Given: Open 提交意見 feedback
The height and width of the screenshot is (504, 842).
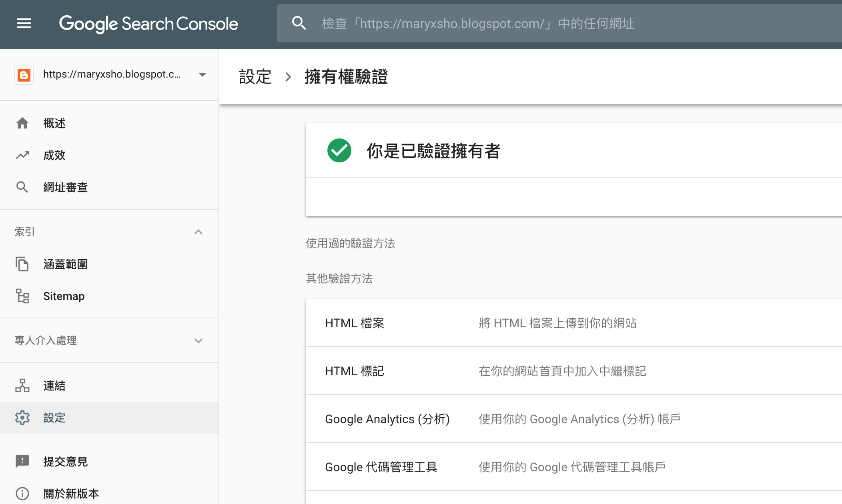Looking at the screenshot, I should [66, 462].
